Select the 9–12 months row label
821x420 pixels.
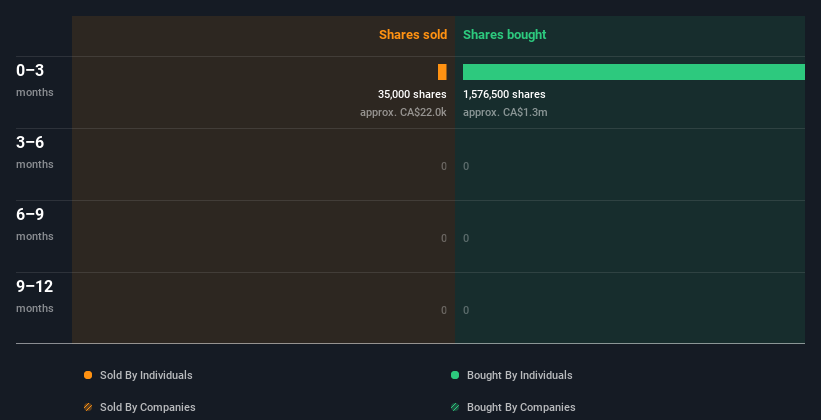(x=35, y=295)
